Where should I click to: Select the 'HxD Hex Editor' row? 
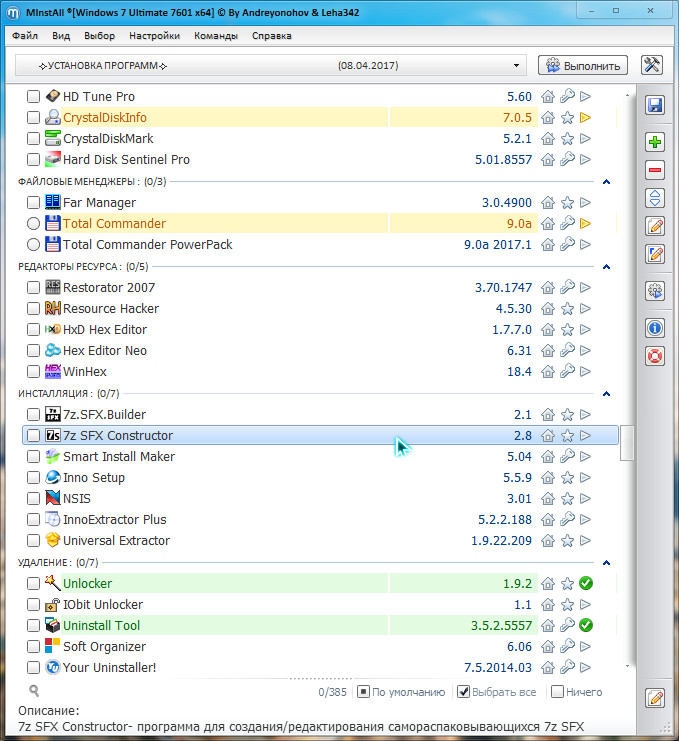tap(320, 329)
